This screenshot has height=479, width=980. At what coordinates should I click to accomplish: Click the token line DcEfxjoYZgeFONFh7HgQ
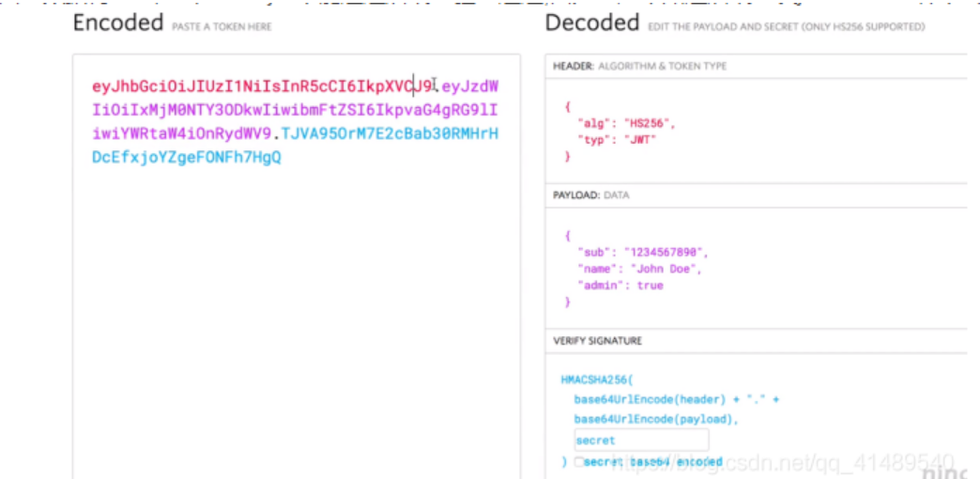(186, 158)
